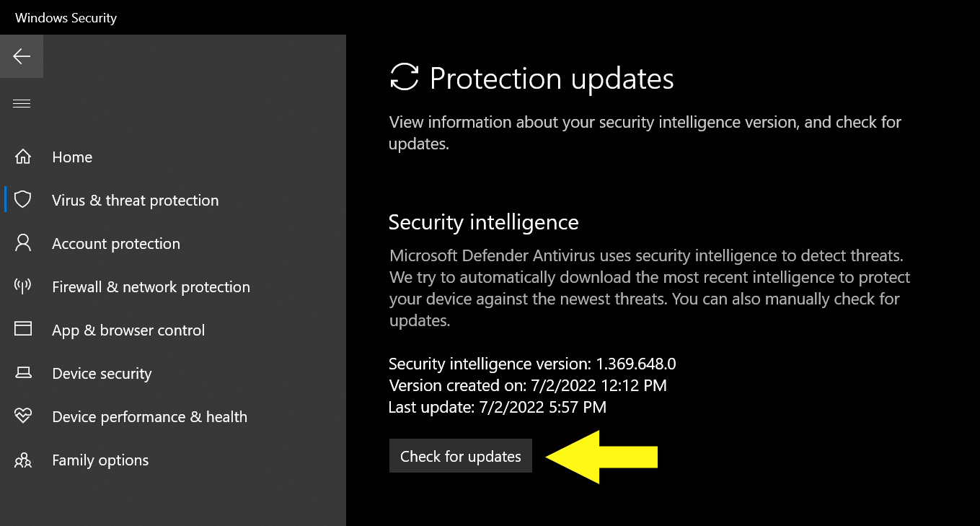Click the Home house icon

(22, 157)
